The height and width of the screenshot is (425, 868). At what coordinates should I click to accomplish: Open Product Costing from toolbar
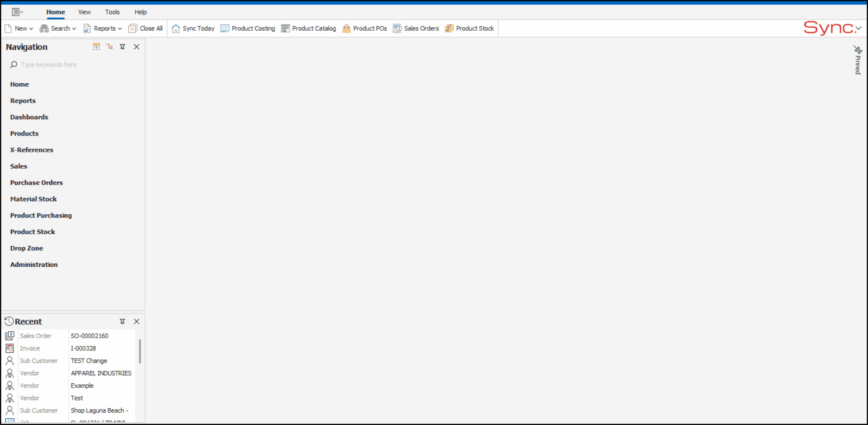[248, 28]
